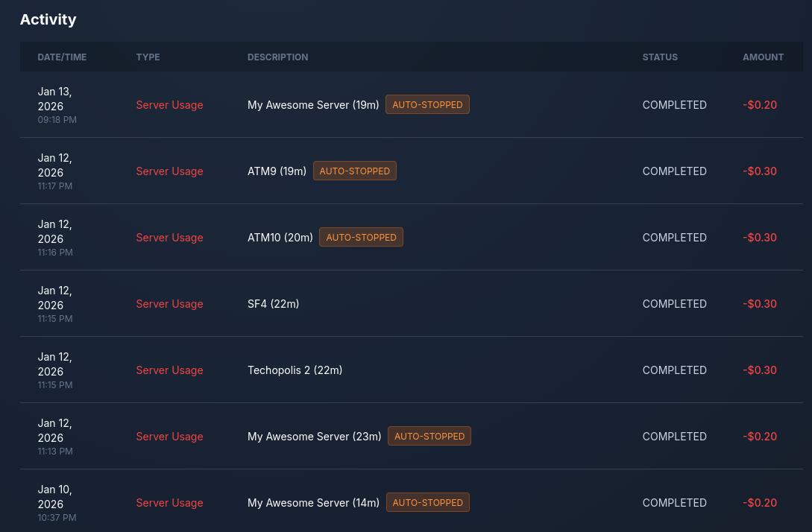Sort the table by the AMOUNT column header

click(x=763, y=57)
